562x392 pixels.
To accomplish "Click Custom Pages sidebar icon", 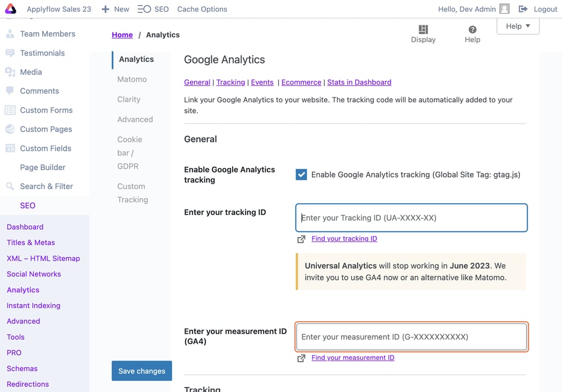I will coord(10,129).
